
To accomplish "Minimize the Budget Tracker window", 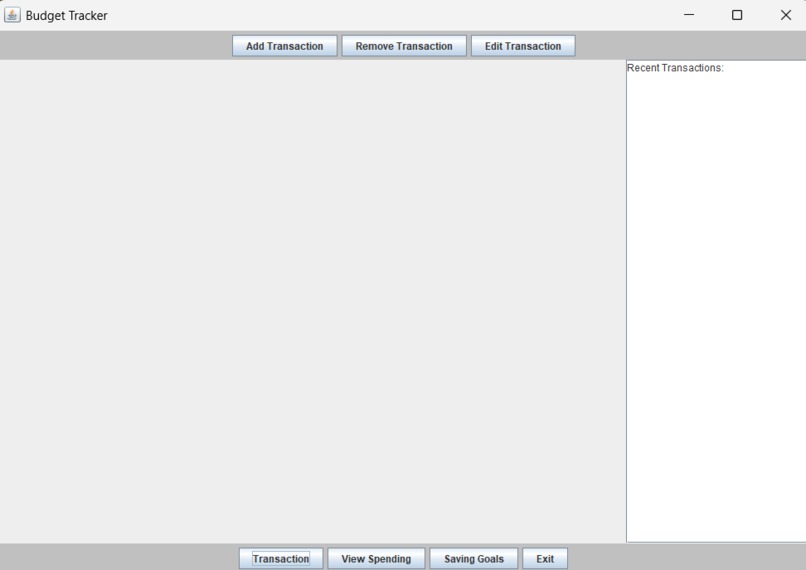I will pos(689,15).
